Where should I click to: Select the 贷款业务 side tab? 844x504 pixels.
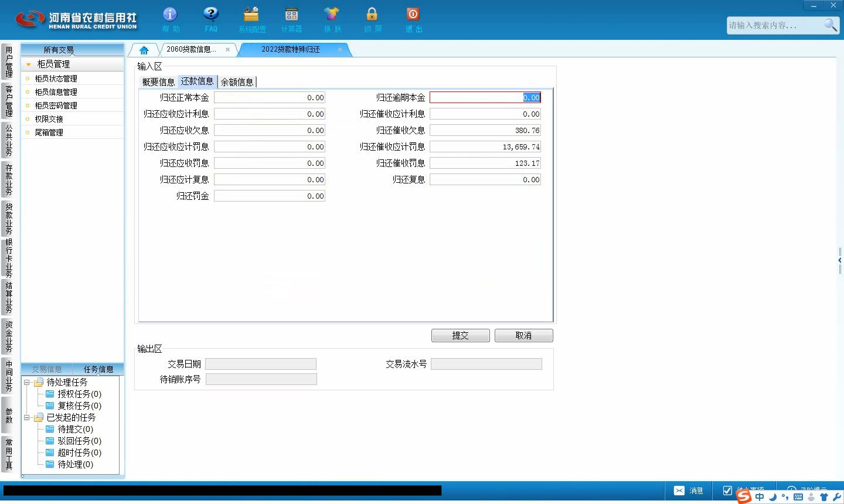click(x=8, y=219)
